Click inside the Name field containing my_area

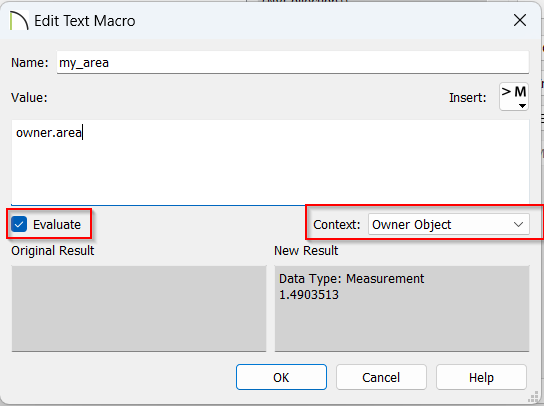pos(293,62)
